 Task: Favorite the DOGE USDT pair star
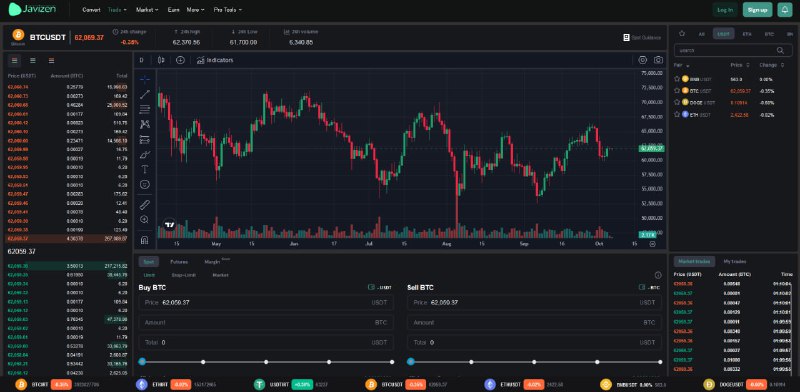[x=677, y=102]
